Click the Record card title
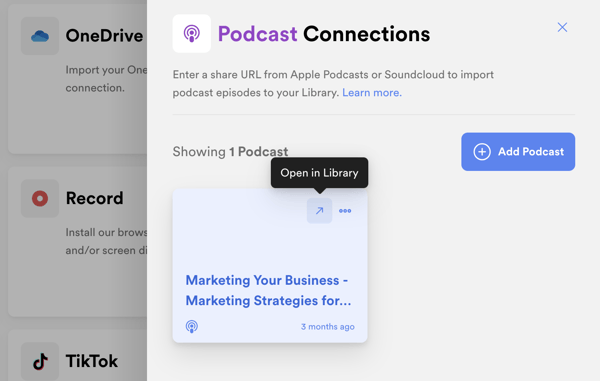Viewport: 600px width, 381px height. [x=95, y=198]
